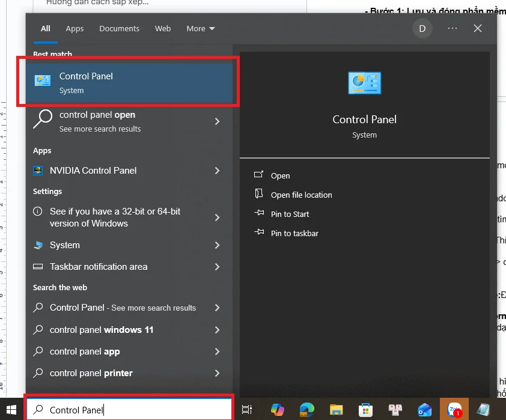Click search icon next to control panel windows 11
This screenshot has width=506, height=420.
[x=38, y=330]
